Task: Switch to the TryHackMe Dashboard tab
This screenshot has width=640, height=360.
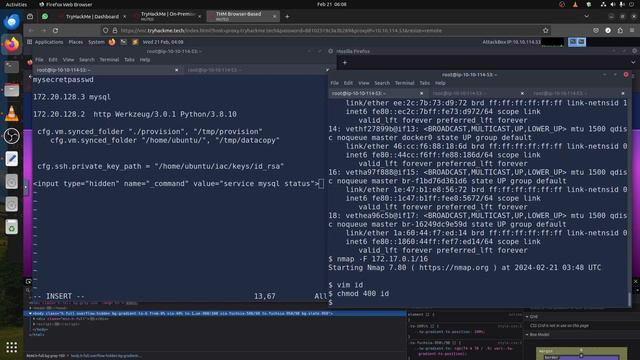Action: [x=92, y=16]
